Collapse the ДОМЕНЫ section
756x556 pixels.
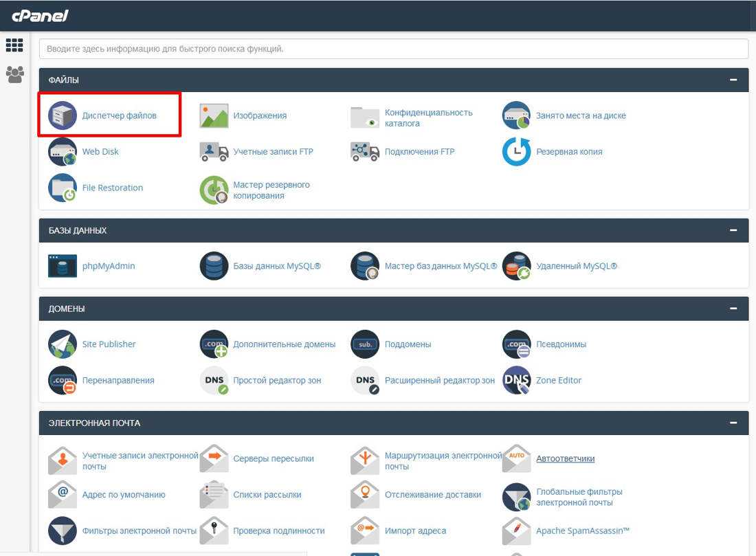click(x=733, y=309)
